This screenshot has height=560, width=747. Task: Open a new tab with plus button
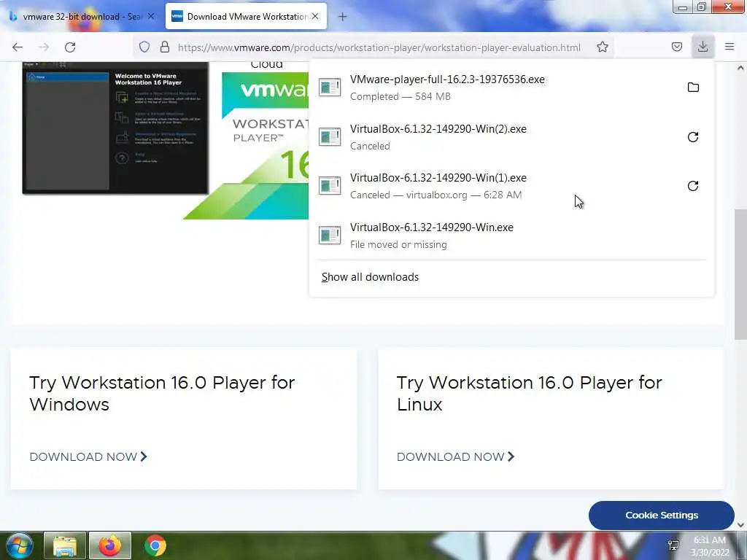[343, 17]
